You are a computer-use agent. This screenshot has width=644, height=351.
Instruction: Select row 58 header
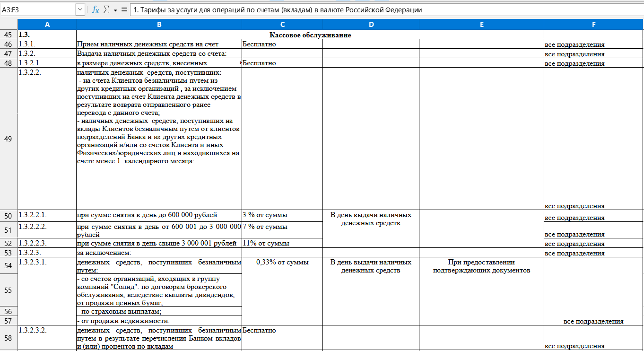[9, 338]
